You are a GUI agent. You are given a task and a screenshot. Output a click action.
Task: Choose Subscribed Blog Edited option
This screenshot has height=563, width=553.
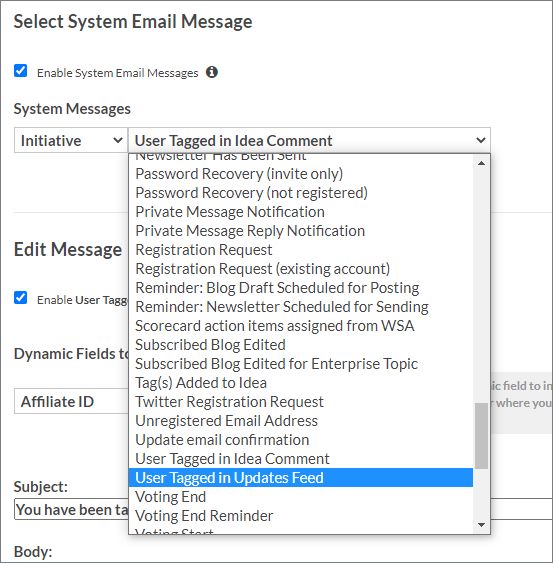pyautogui.click(x=301, y=345)
